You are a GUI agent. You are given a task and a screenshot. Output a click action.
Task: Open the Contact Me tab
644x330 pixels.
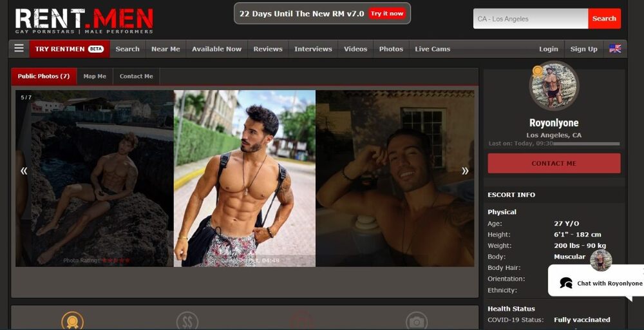(x=136, y=76)
